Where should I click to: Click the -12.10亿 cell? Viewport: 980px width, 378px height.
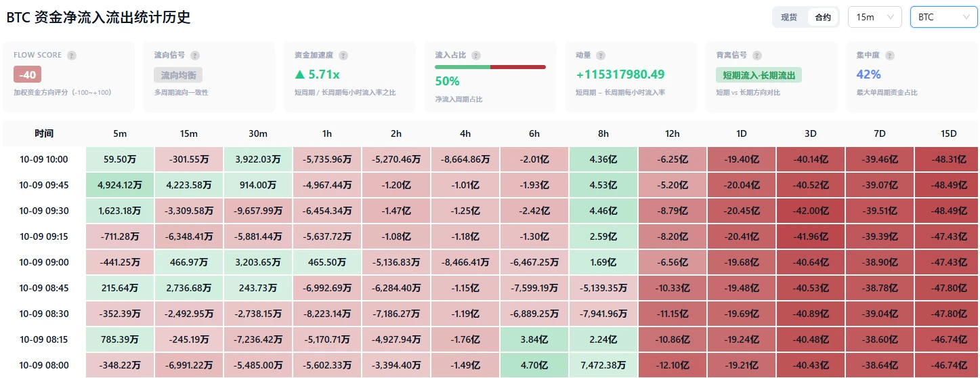click(x=672, y=365)
